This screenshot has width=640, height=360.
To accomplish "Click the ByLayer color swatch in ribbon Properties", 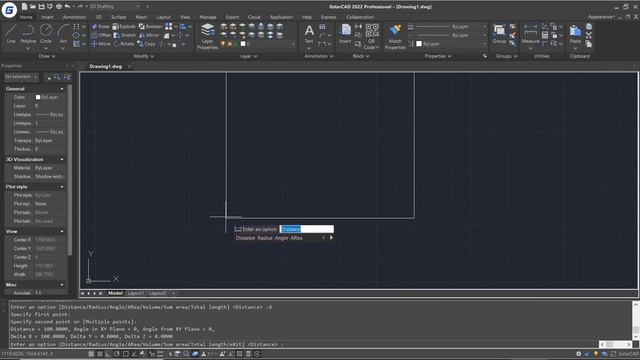I will click(419, 44).
